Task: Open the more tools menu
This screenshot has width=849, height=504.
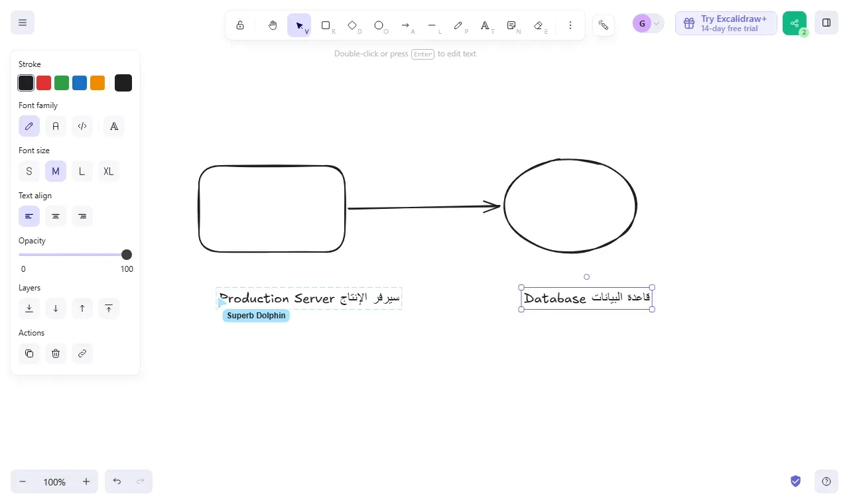Action: tap(570, 25)
